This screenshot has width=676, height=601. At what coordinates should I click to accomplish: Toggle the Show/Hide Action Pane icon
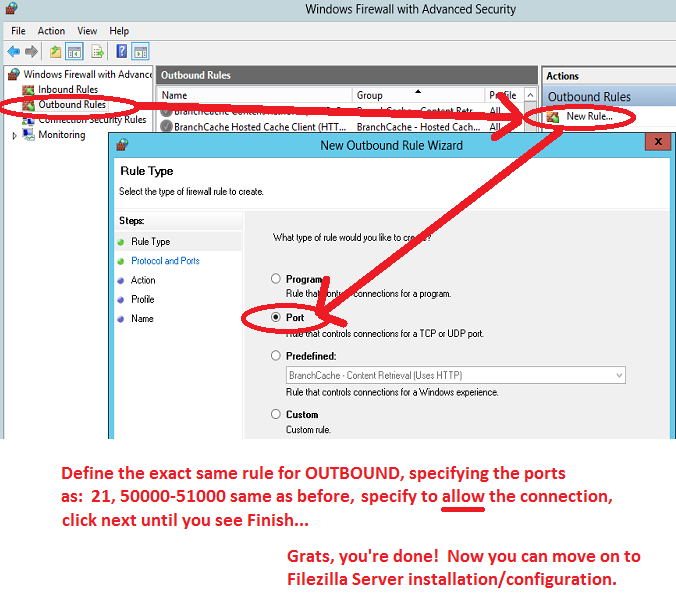(x=141, y=52)
